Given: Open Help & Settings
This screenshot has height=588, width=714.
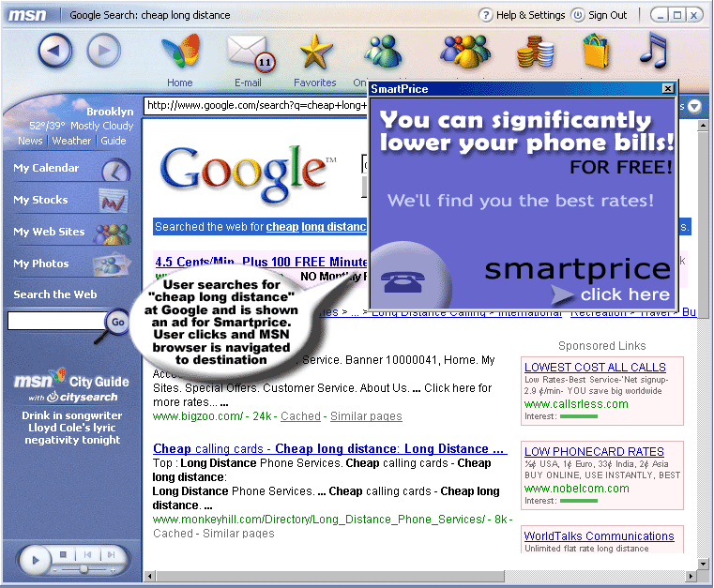Looking at the screenshot, I should coord(522,15).
